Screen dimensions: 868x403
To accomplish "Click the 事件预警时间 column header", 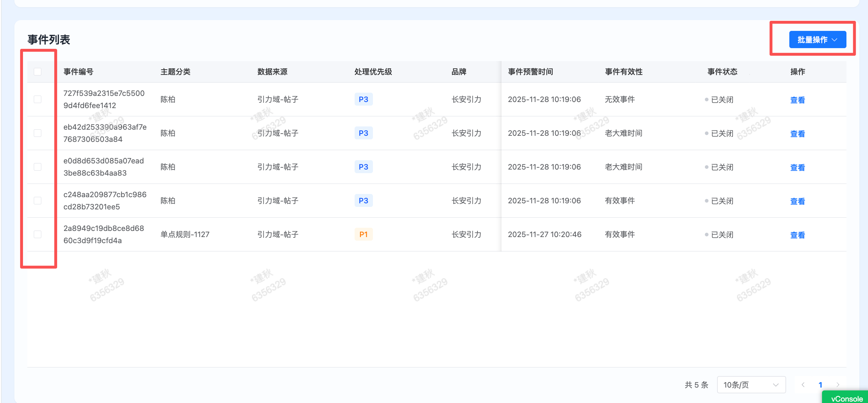I will [x=530, y=71].
